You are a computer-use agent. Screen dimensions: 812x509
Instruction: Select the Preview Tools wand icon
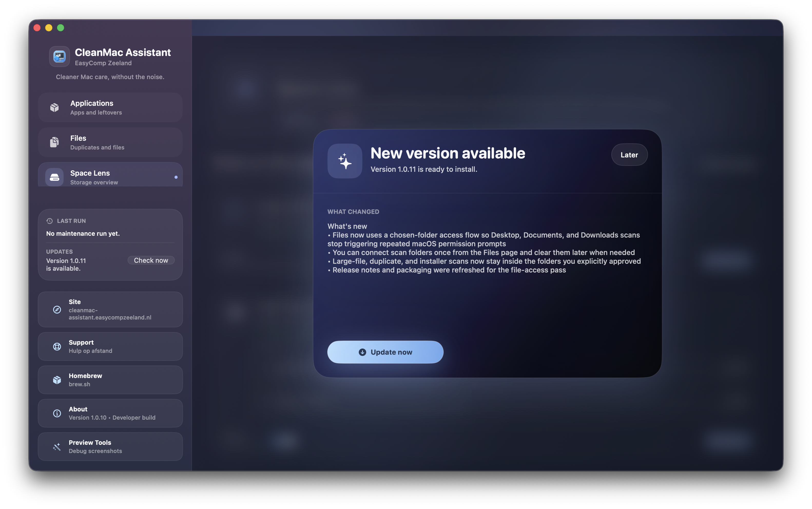click(56, 446)
